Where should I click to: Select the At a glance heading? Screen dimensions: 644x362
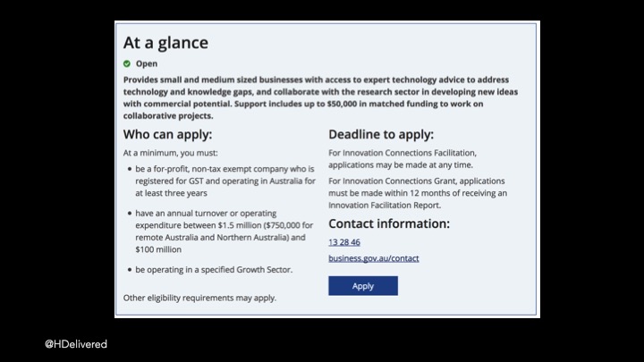point(166,43)
